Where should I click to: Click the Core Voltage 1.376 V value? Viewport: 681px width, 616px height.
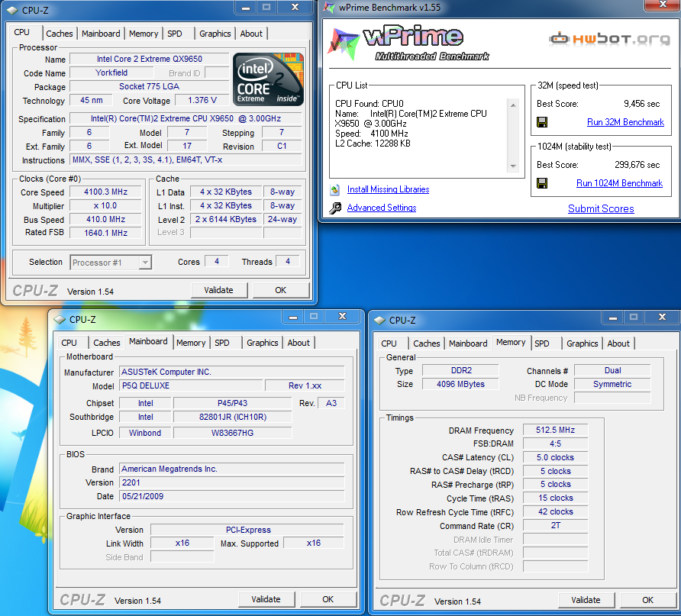tap(202, 101)
